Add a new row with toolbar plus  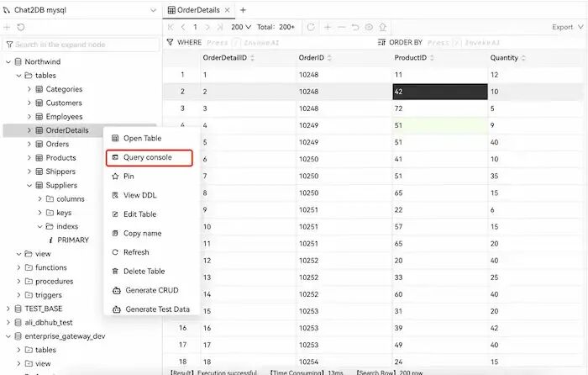click(x=328, y=27)
